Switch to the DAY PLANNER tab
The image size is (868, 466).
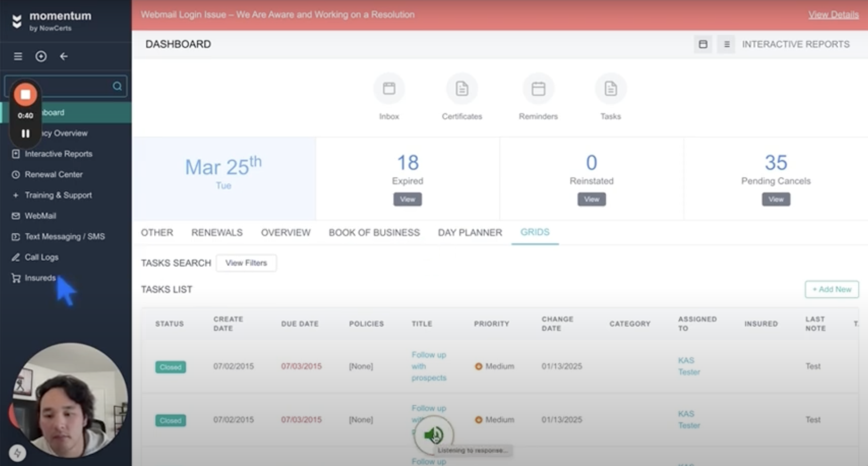[x=470, y=232]
